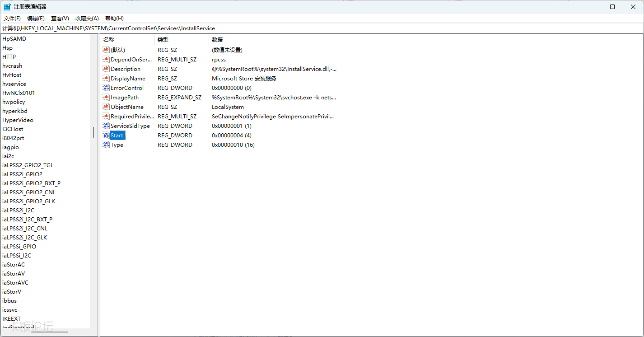Click the Registry Editor icon in title bar

7,7
